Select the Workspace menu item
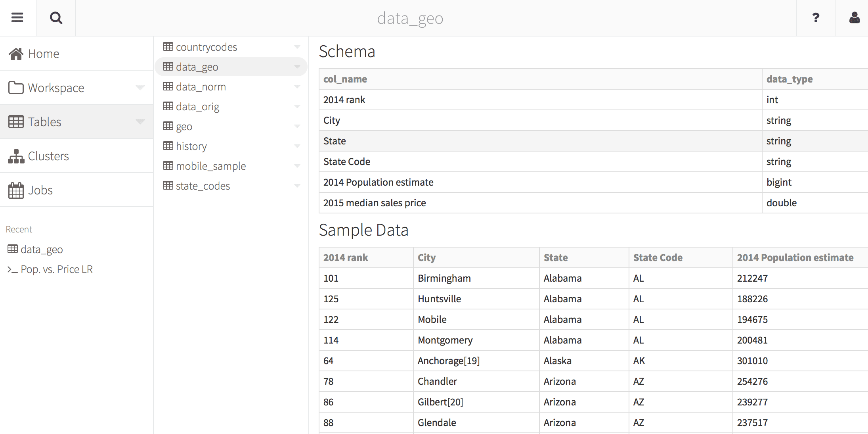The width and height of the screenshot is (868, 434). (x=56, y=88)
